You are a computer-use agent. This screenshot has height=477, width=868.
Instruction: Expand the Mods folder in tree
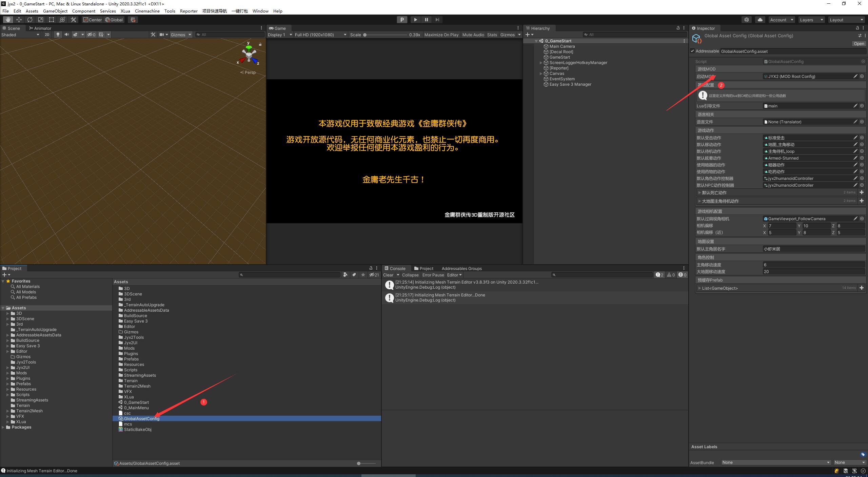click(x=8, y=373)
